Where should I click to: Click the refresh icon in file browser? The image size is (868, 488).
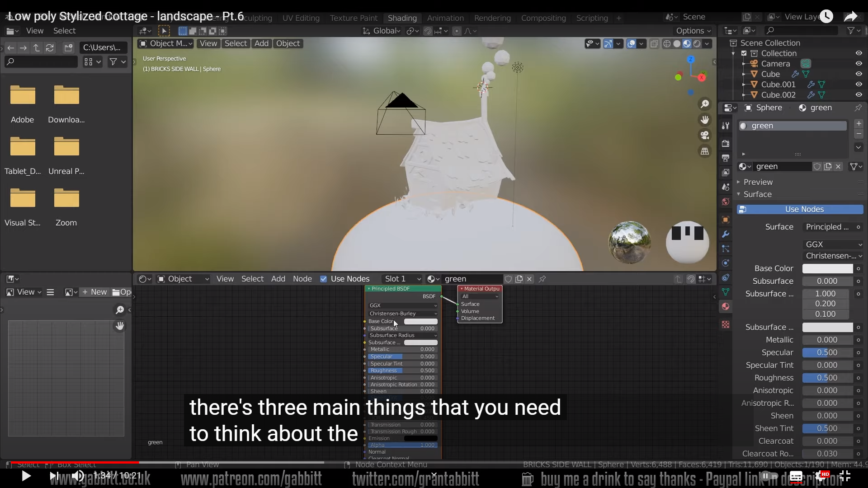[x=50, y=47]
